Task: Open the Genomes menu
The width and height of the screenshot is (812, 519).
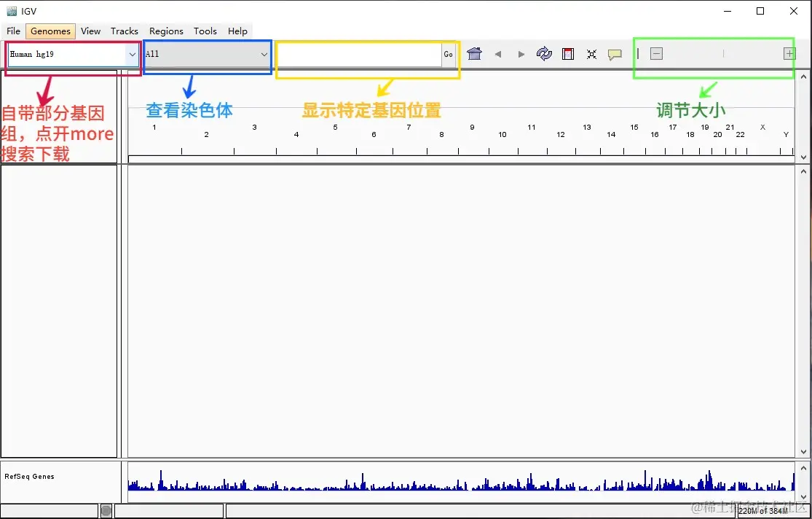Action: pos(50,31)
